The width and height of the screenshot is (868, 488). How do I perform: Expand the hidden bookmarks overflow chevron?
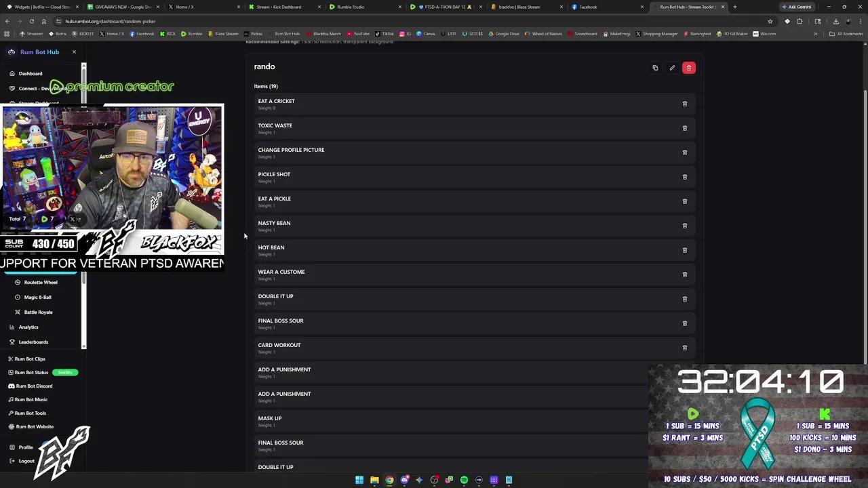[x=815, y=34]
